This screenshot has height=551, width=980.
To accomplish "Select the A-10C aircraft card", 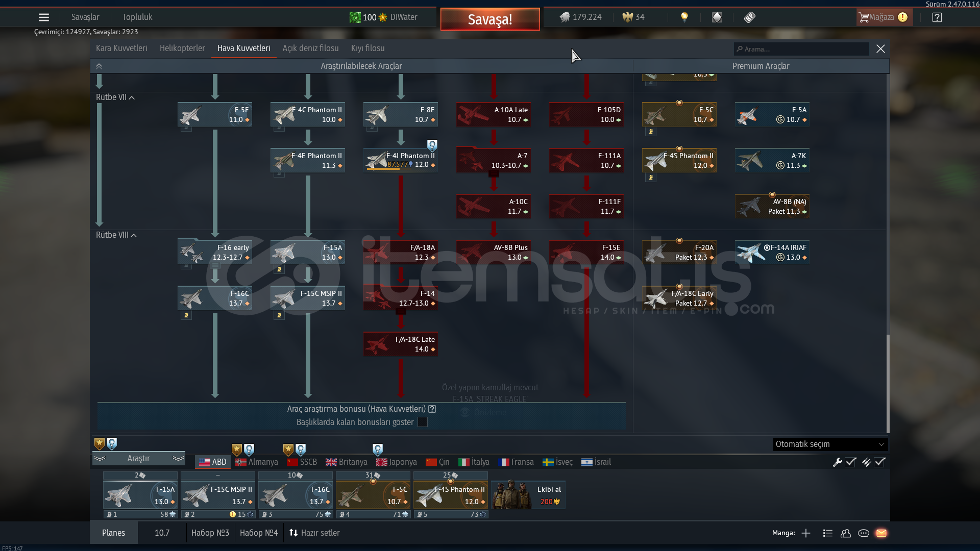I will [494, 206].
